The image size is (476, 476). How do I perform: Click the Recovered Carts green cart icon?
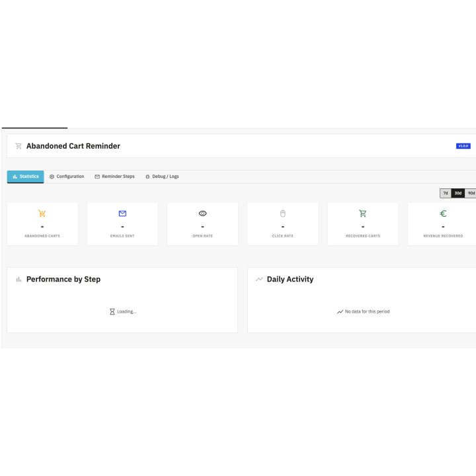[362, 214]
